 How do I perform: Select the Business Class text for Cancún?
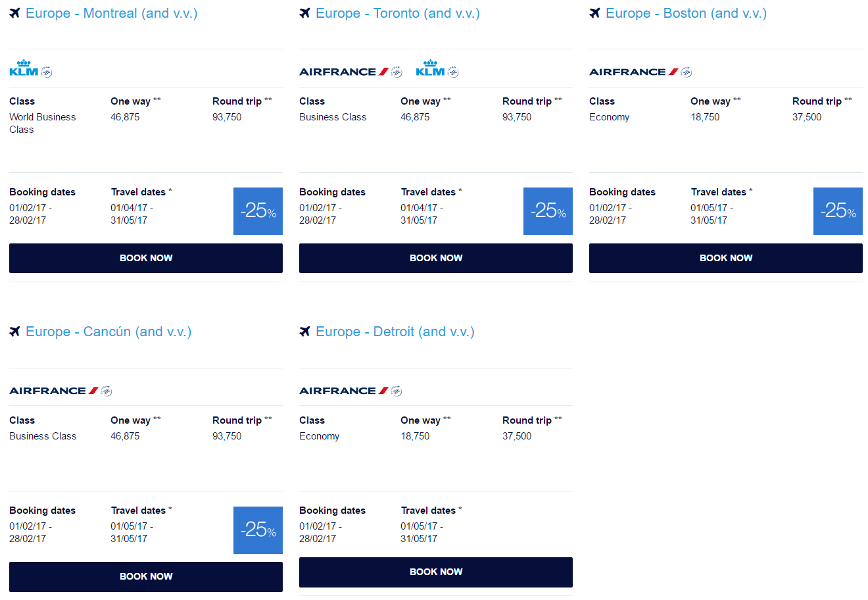pyautogui.click(x=43, y=436)
